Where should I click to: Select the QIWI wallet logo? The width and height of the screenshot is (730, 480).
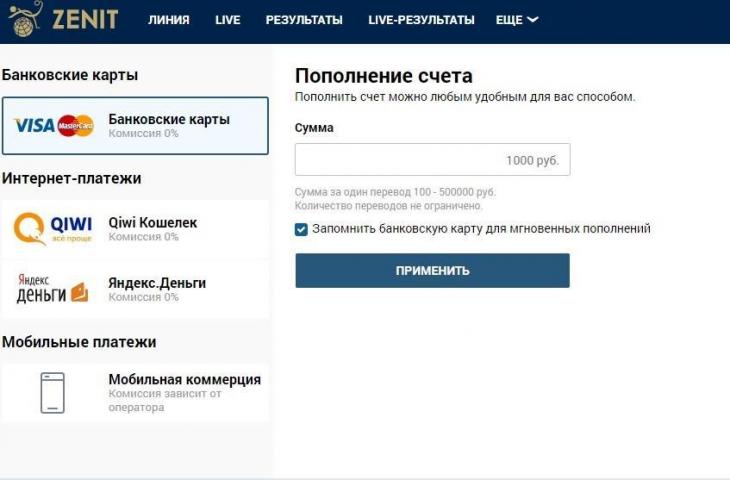(51, 228)
